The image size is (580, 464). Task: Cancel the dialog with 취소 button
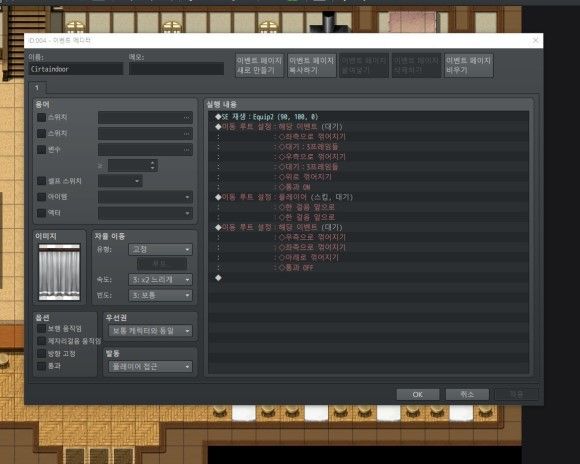coord(467,394)
